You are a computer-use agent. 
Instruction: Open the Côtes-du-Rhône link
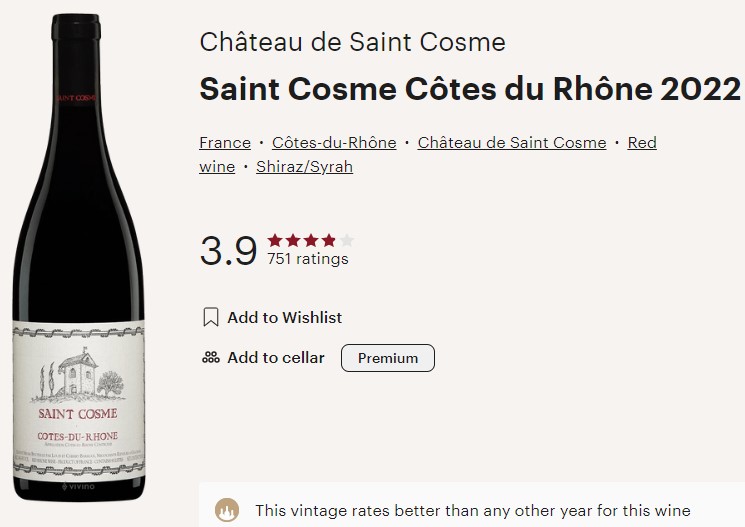tap(334, 143)
